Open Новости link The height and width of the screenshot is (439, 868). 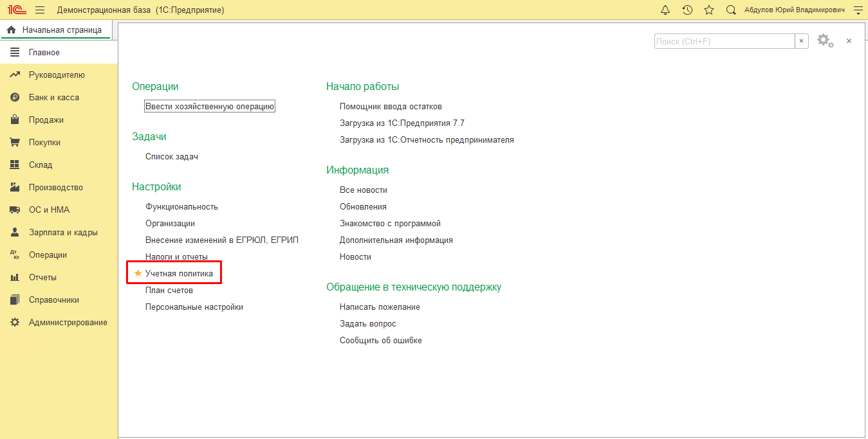tap(355, 256)
